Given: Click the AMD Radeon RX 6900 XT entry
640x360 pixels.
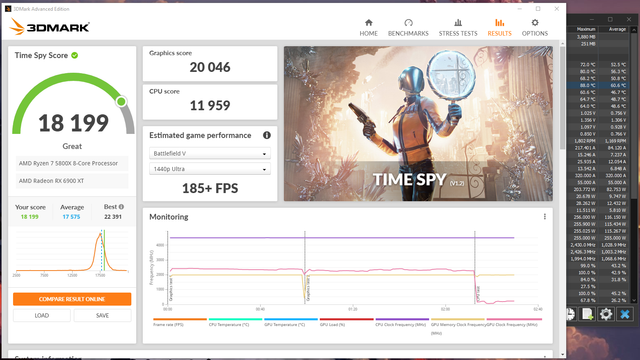Looking at the screenshot, I should point(72,181).
